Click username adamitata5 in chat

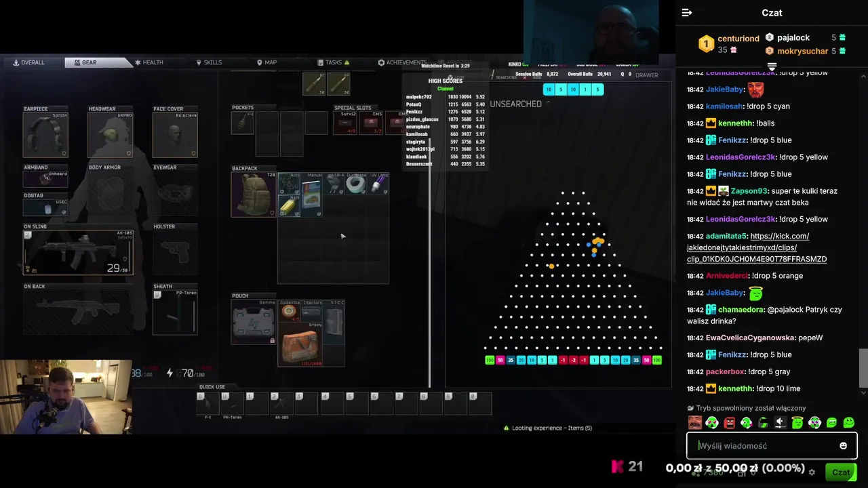pos(726,236)
